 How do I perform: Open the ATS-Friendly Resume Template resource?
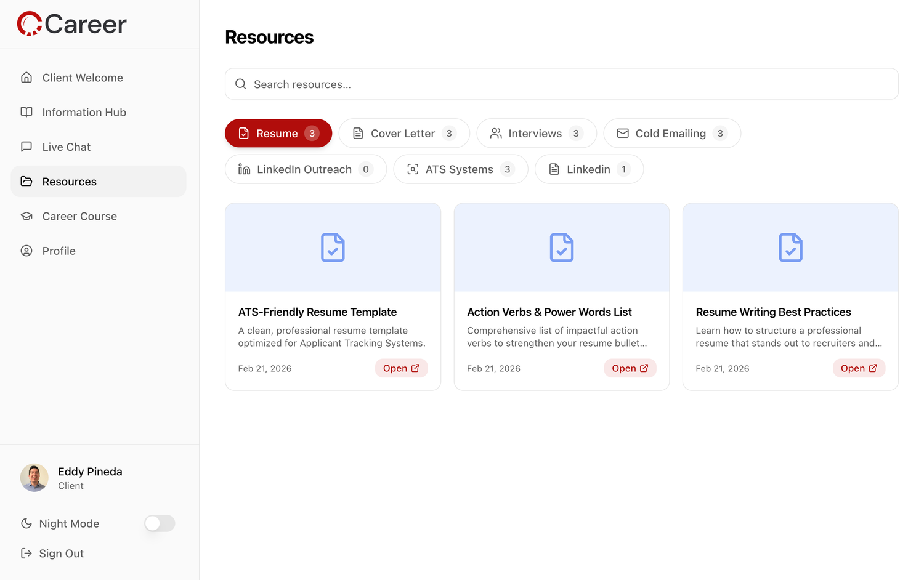401,368
